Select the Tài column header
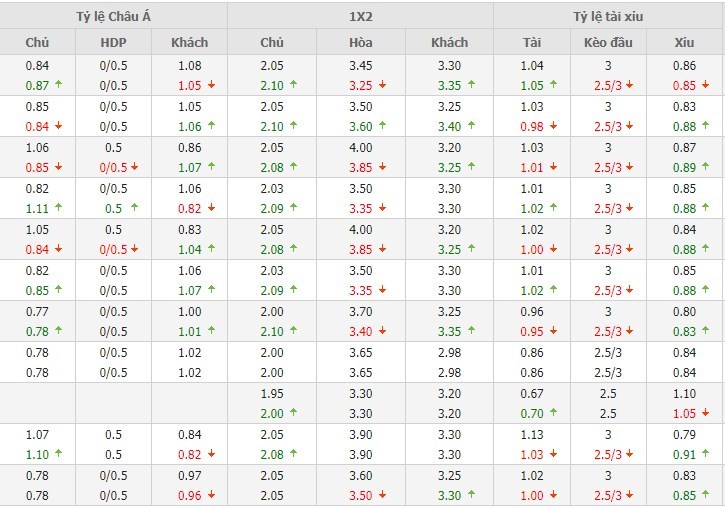The image size is (725, 508). click(x=532, y=42)
